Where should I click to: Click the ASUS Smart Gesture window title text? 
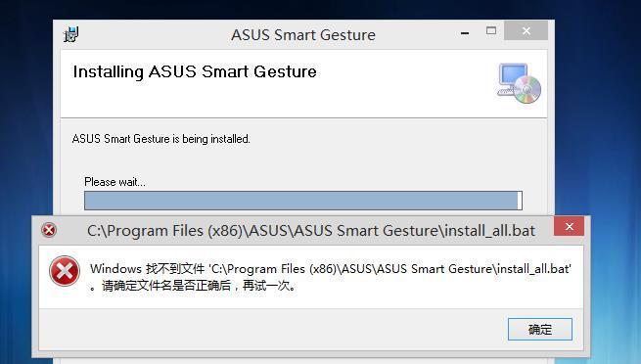pos(303,35)
